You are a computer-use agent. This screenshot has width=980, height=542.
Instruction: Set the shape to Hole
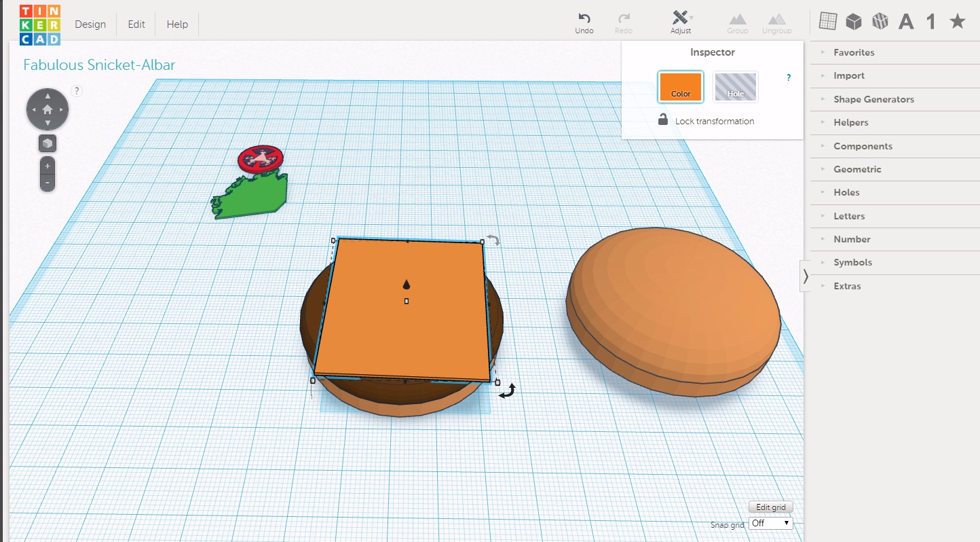coord(736,87)
